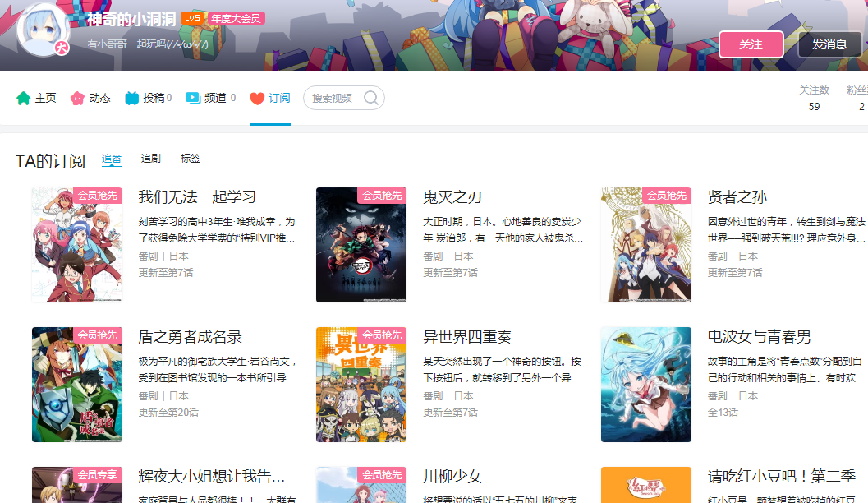This screenshot has height=503, width=868.
Task: Click 会员专享 badge on 辉夜大小姐 cover
Action: [x=98, y=475]
